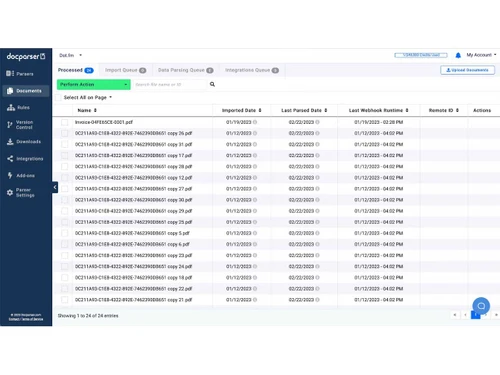
Task: Click the file name ending in copy 21.pdf
Action: pyautogui.click(x=133, y=300)
